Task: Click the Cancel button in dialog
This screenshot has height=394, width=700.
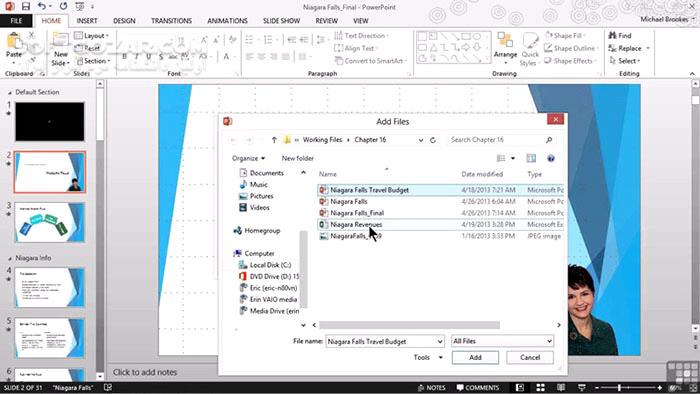Action: (530, 357)
